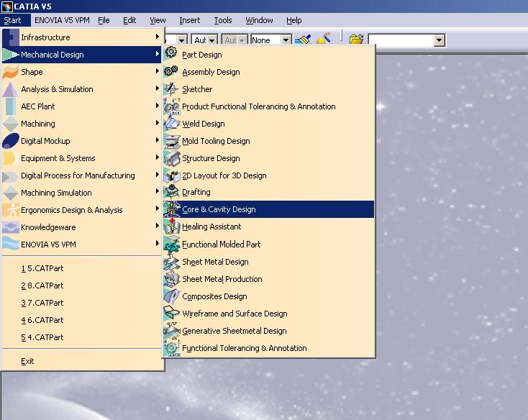Expand the Shape submenu arrow
This screenshot has height=420, width=528.
click(157, 70)
